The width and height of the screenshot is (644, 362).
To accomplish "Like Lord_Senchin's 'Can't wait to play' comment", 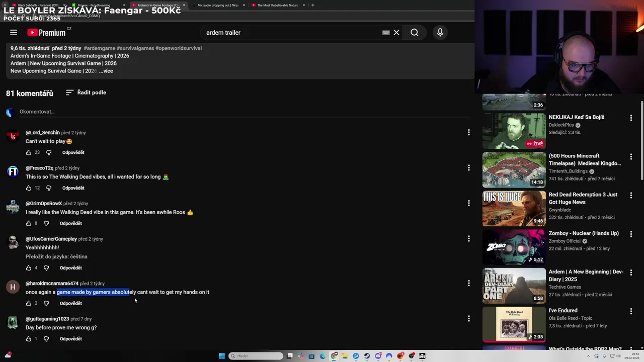I will click(x=29, y=152).
